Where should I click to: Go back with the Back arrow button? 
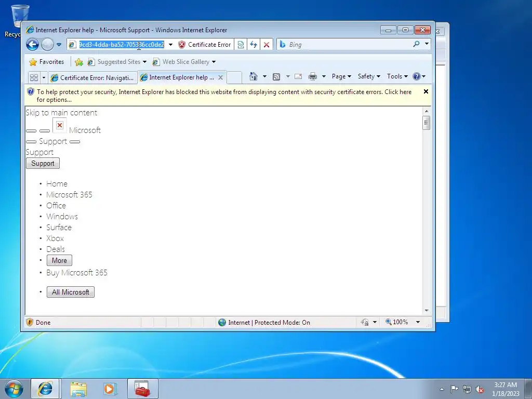coord(33,45)
